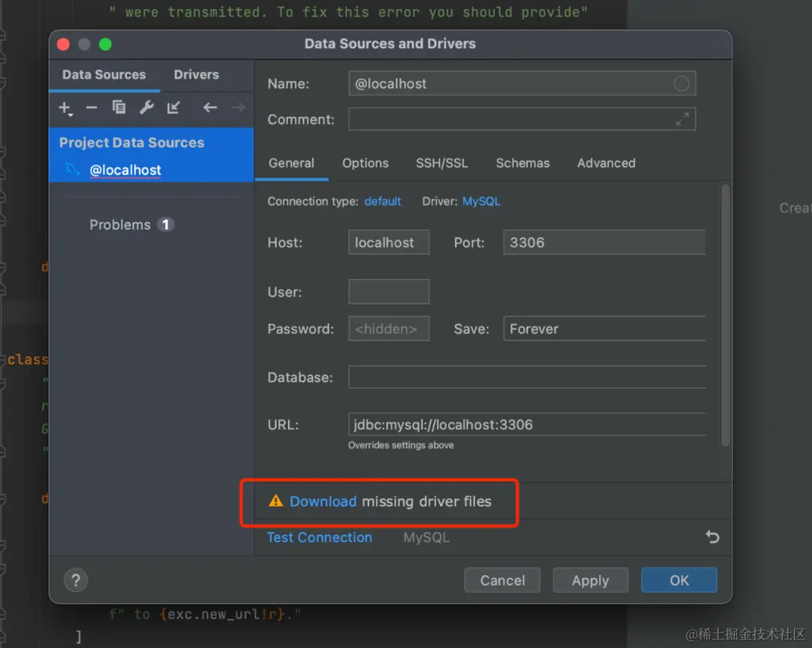
Task: Focus the Name input field
Action: [522, 83]
